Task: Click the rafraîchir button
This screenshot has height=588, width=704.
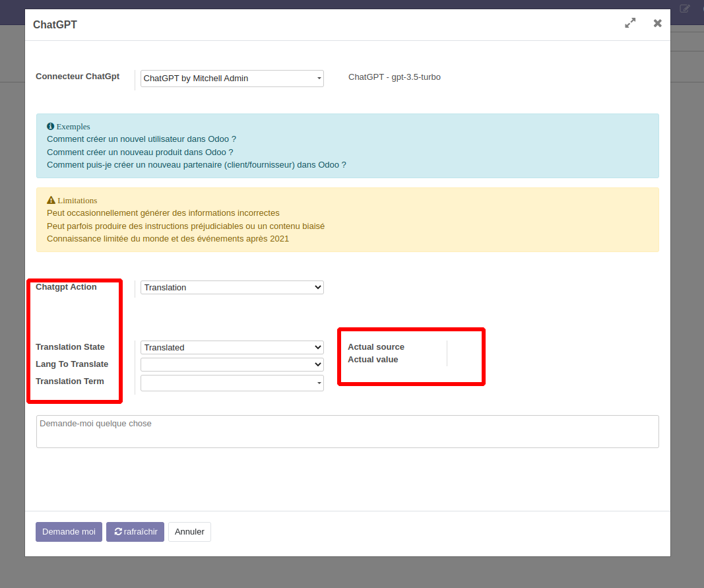Action: pos(135,532)
